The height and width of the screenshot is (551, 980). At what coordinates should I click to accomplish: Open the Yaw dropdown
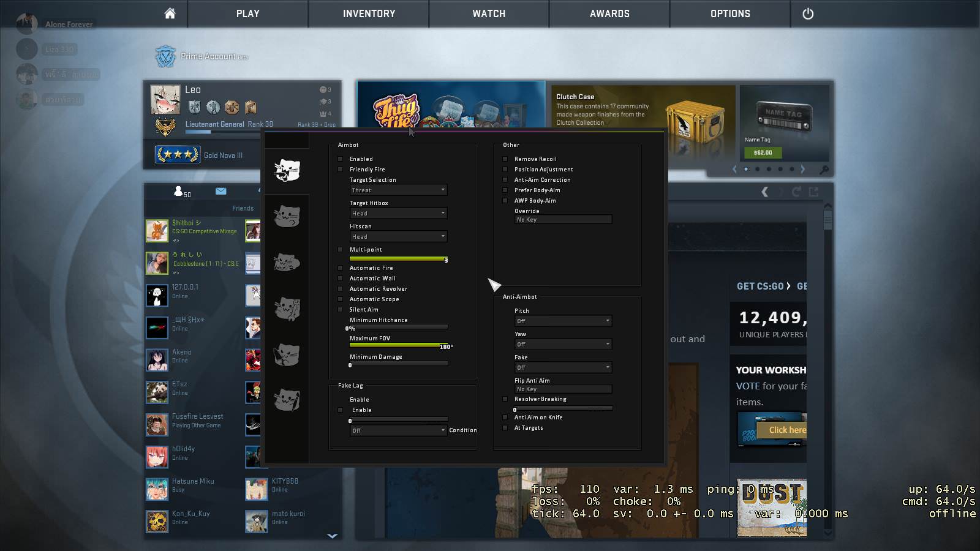point(563,345)
